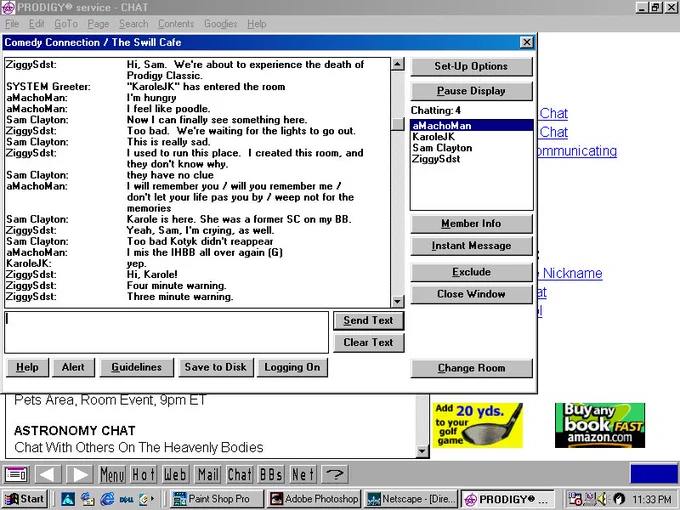The width and height of the screenshot is (680, 510).
Task: Select KaroleJK in the chatting list
Action: point(471,137)
